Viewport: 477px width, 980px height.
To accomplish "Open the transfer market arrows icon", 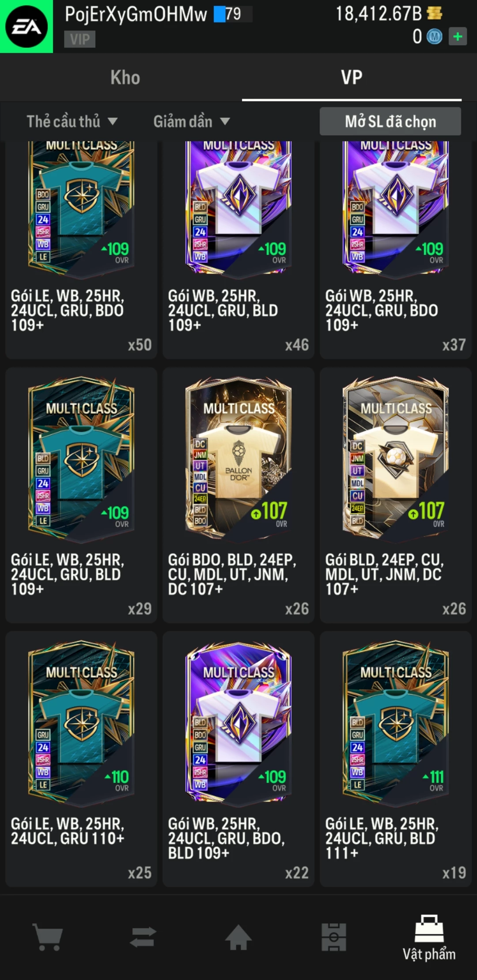I will (x=143, y=937).
